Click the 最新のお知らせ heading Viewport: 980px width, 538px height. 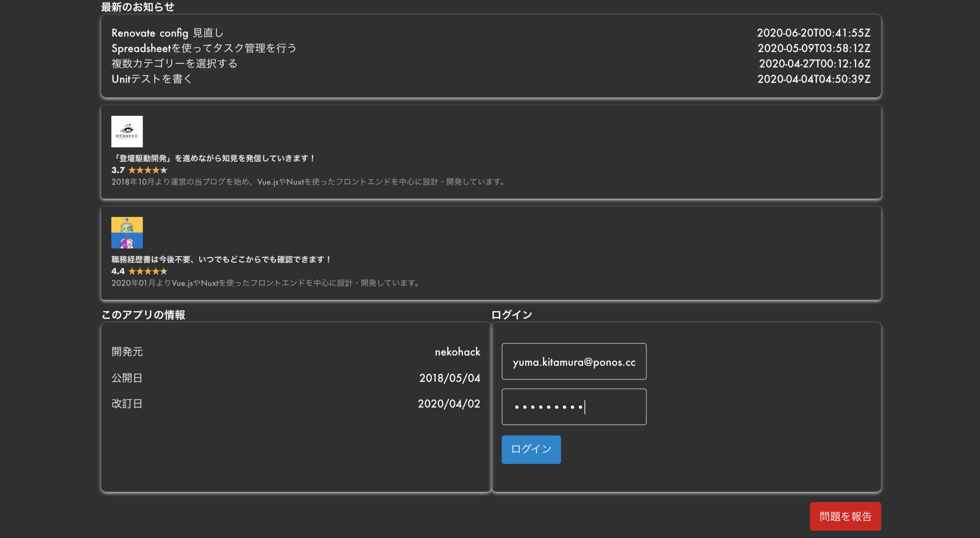pyautogui.click(x=137, y=7)
